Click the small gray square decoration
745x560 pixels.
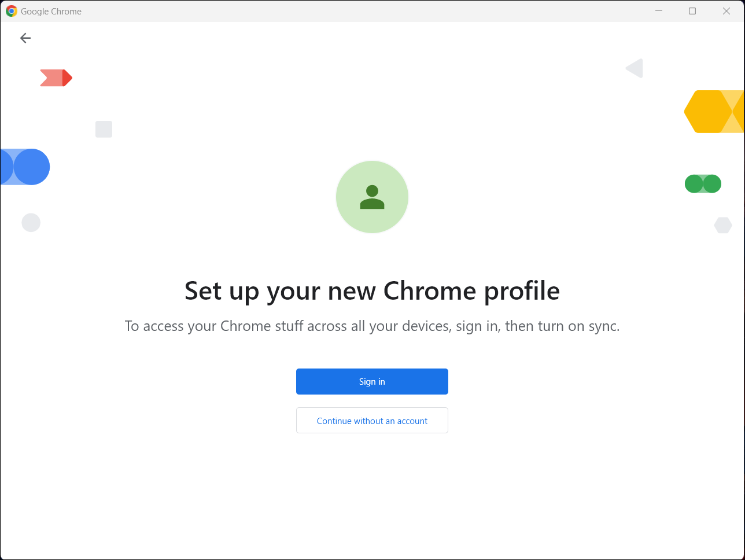pyautogui.click(x=104, y=129)
